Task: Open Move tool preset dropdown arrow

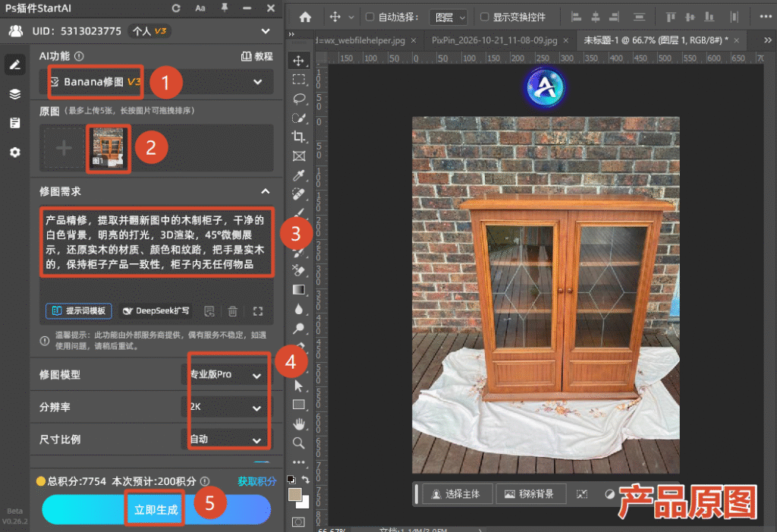Action: 351,17
